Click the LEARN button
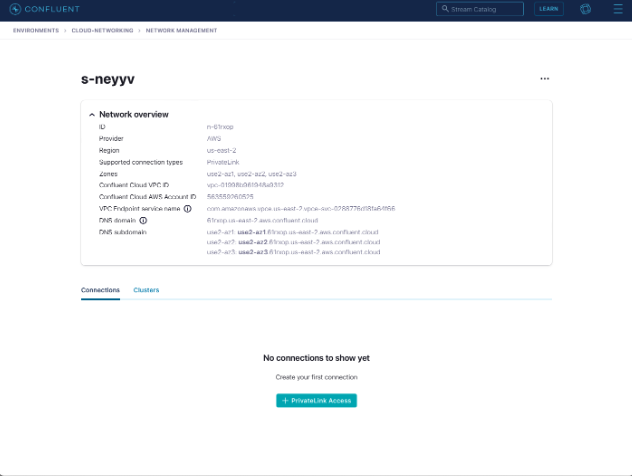The height and width of the screenshot is (476, 632). click(x=549, y=9)
